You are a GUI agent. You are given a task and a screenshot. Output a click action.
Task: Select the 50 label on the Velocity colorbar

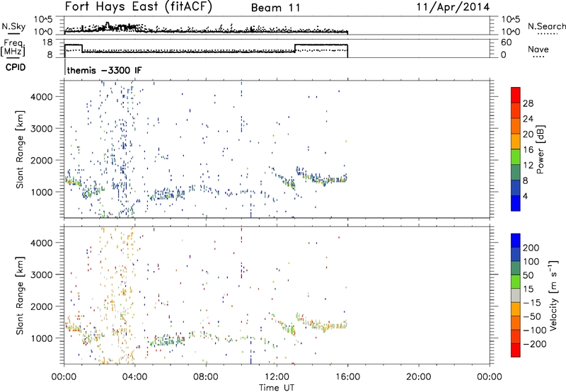click(x=528, y=275)
